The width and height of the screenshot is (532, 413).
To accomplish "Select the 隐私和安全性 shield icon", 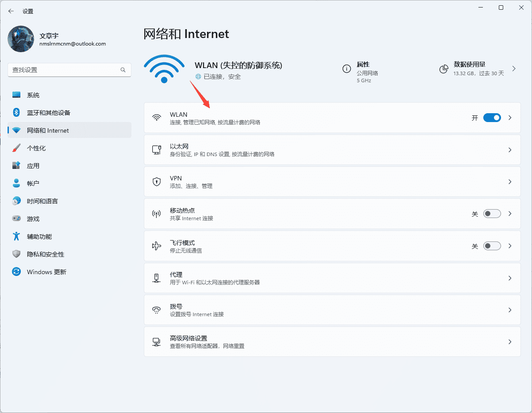I will click(x=16, y=254).
